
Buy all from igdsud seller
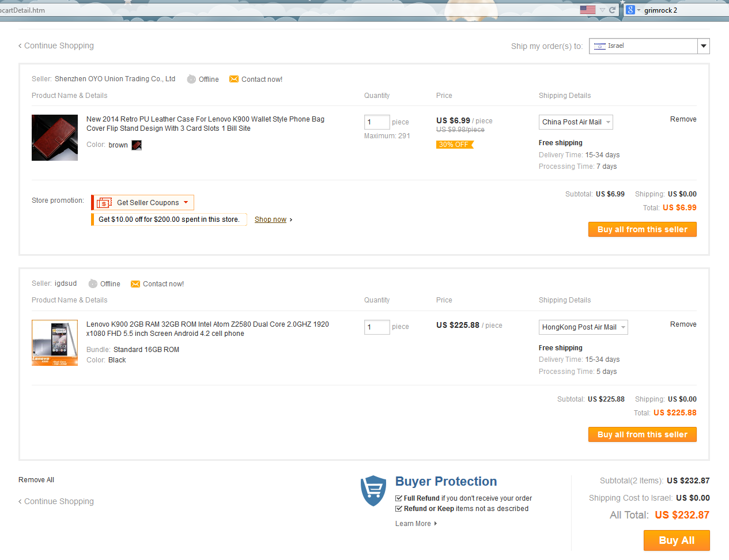642,434
